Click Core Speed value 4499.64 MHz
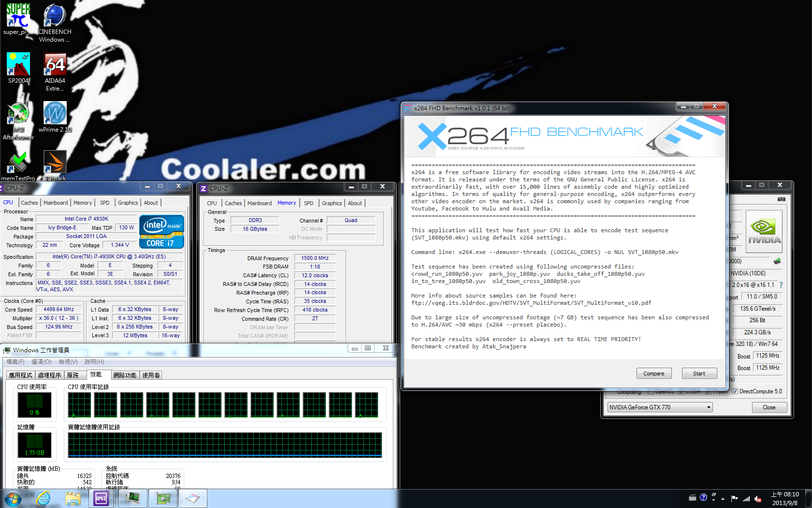The height and width of the screenshot is (508, 812). [58, 309]
